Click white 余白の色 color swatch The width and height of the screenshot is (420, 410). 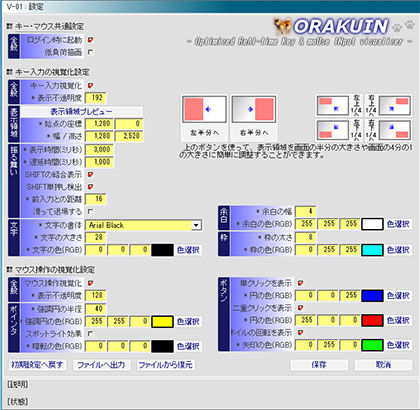[x=372, y=224]
